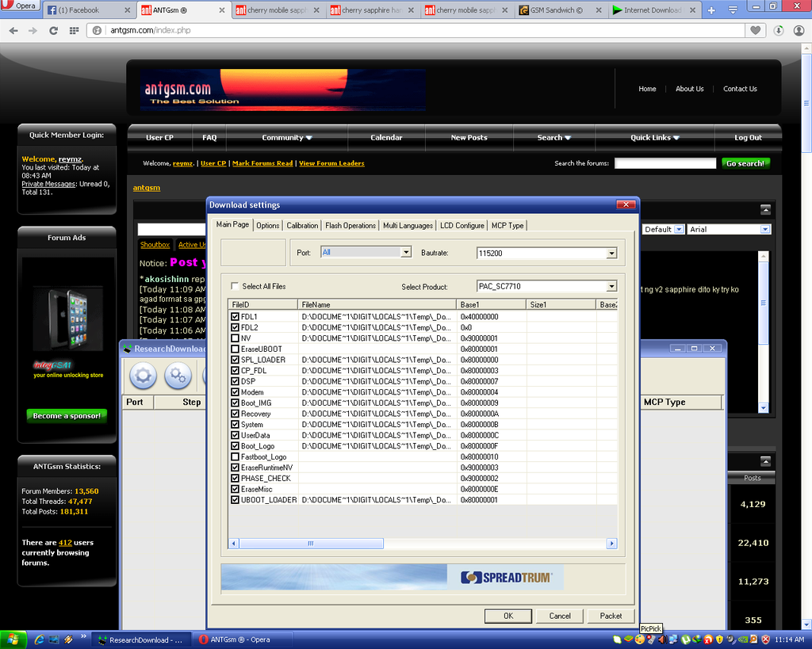The image size is (812, 649).
Task: Check the EraseUBOOT file checkbox
Action: coord(235,349)
